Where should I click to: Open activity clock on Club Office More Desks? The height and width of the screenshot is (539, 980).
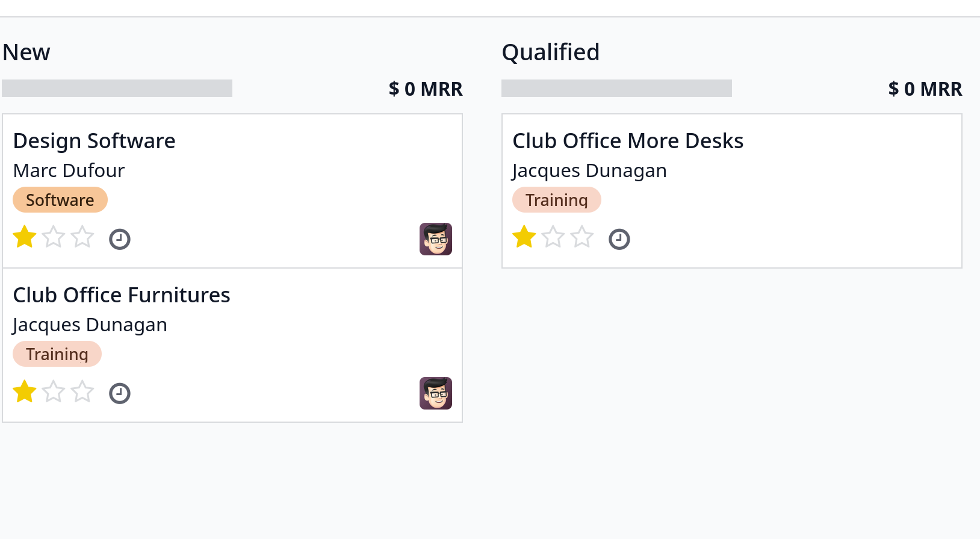(619, 239)
